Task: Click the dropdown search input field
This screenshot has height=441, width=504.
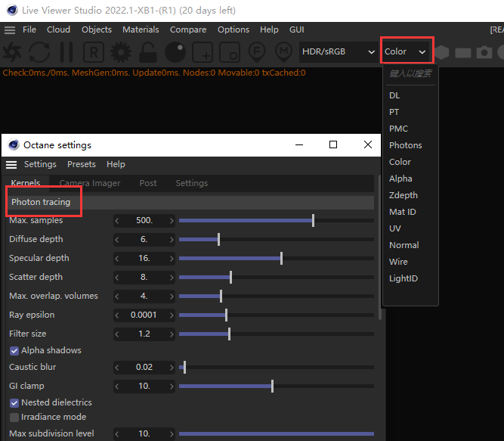Action: (x=410, y=74)
